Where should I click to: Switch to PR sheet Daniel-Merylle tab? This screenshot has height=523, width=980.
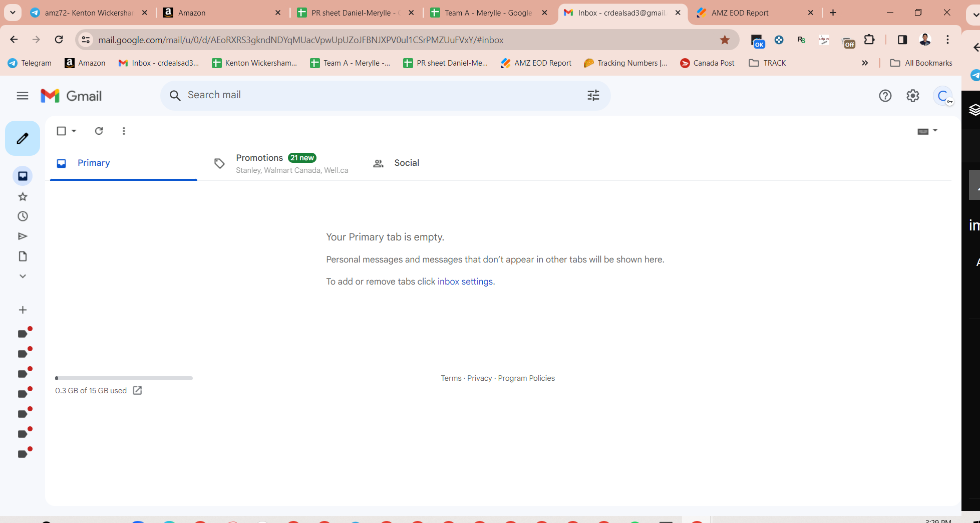click(x=356, y=13)
